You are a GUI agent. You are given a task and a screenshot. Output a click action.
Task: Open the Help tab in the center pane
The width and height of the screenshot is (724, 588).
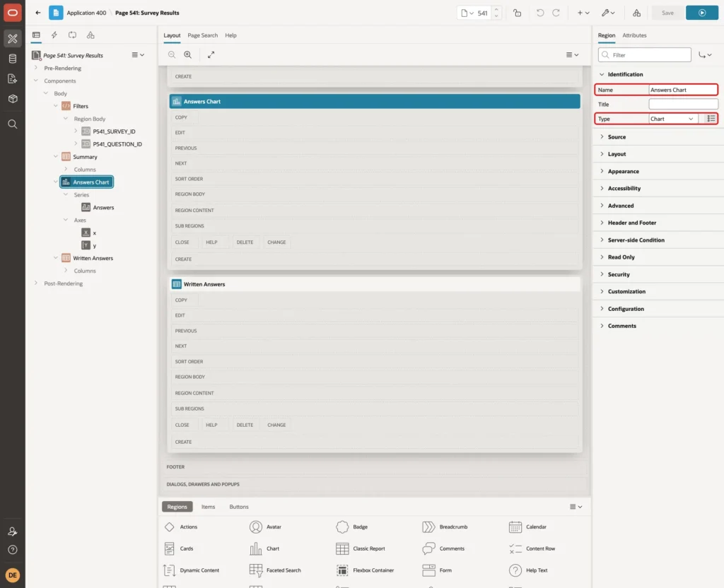click(x=231, y=35)
